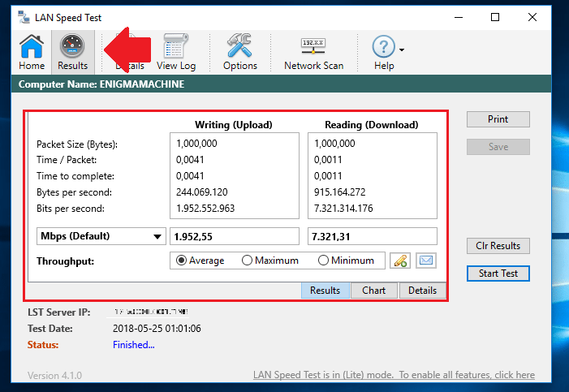
Task: Select the Average throughput radio button
Action: click(200, 261)
